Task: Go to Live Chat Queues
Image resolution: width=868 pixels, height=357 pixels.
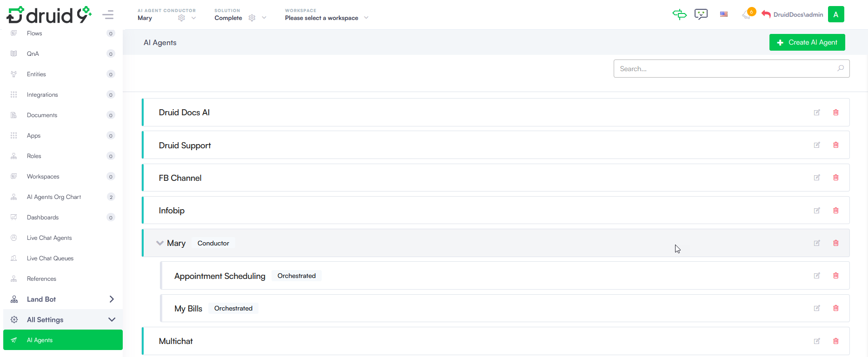Action: pyautogui.click(x=50, y=258)
